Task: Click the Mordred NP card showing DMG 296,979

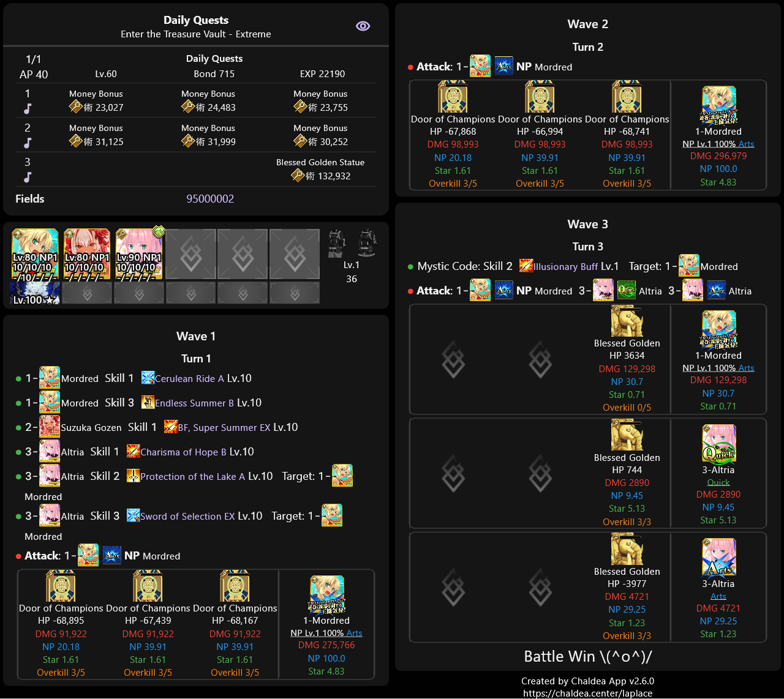Action: (x=718, y=105)
